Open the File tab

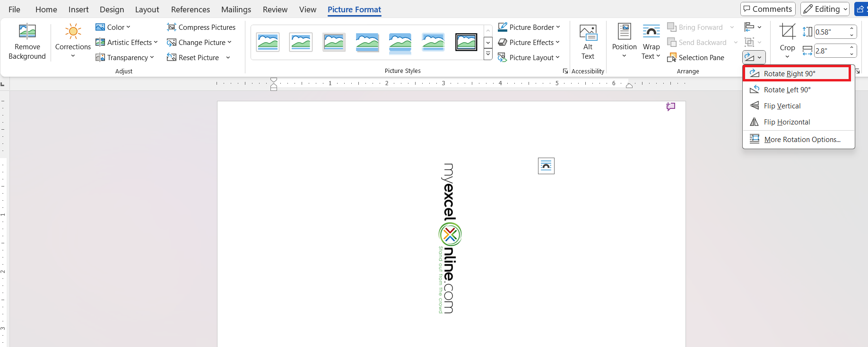tap(14, 9)
